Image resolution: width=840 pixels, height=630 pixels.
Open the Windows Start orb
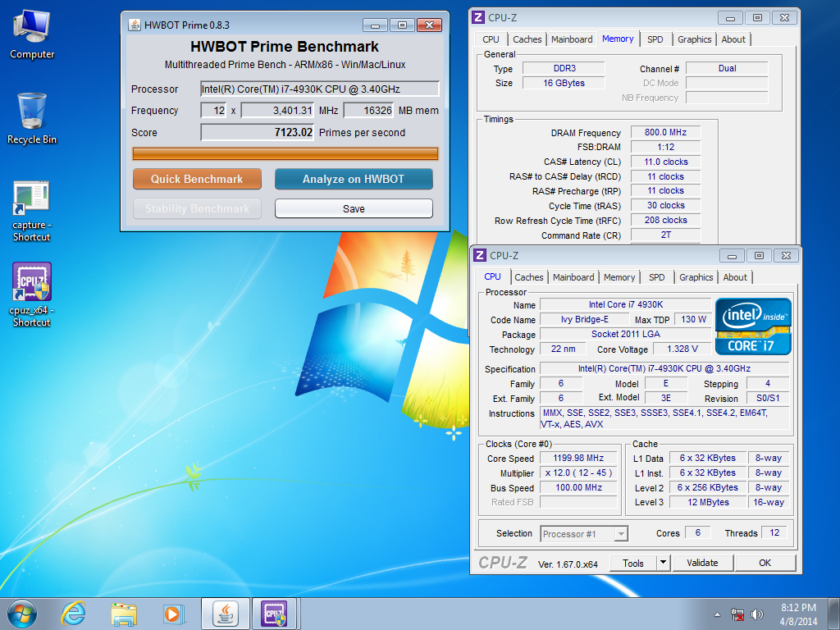click(22, 614)
